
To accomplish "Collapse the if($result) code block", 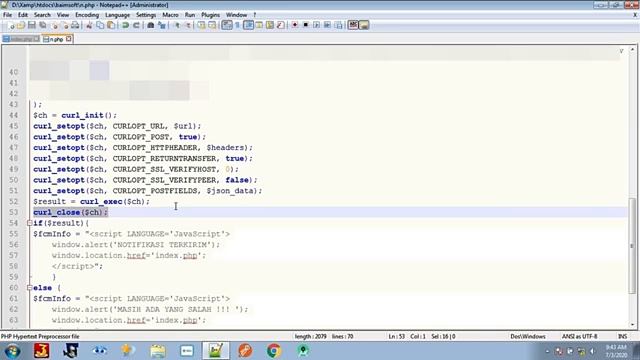I will pos(29,223).
